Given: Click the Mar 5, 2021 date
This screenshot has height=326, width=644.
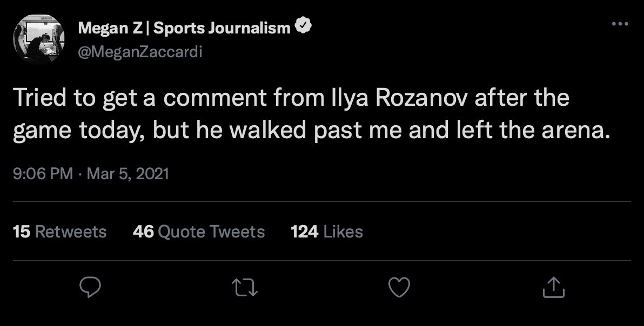Looking at the screenshot, I should (128, 174).
